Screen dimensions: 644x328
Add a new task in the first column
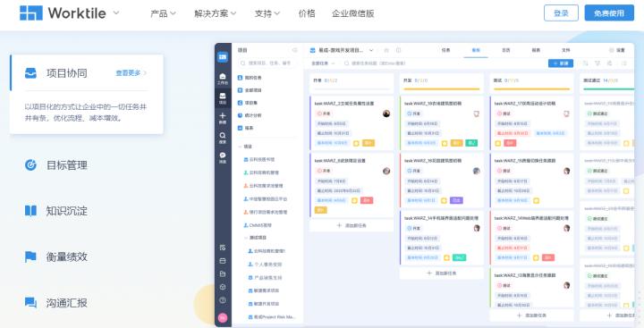(x=352, y=225)
